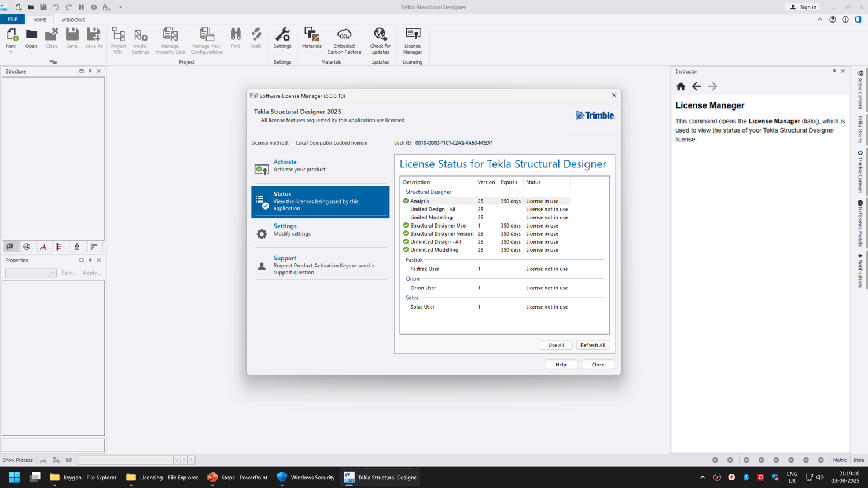The height and width of the screenshot is (488, 868).
Task: Click the envelope icon in the status bar
Action: pos(69,460)
